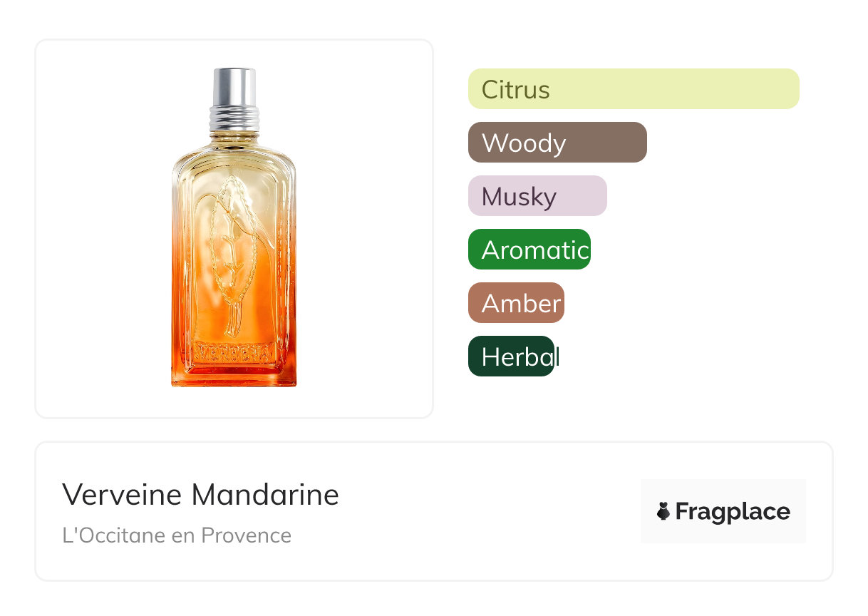This screenshot has height=616, width=868.
Task: Click the Amber accord bar
Action: [x=516, y=303]
